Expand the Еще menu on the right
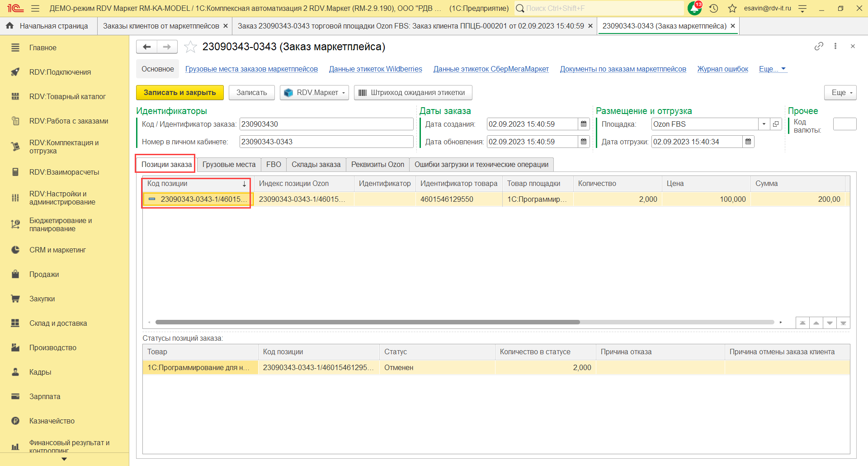Screen dimensions: 868x466 (840, 93)
